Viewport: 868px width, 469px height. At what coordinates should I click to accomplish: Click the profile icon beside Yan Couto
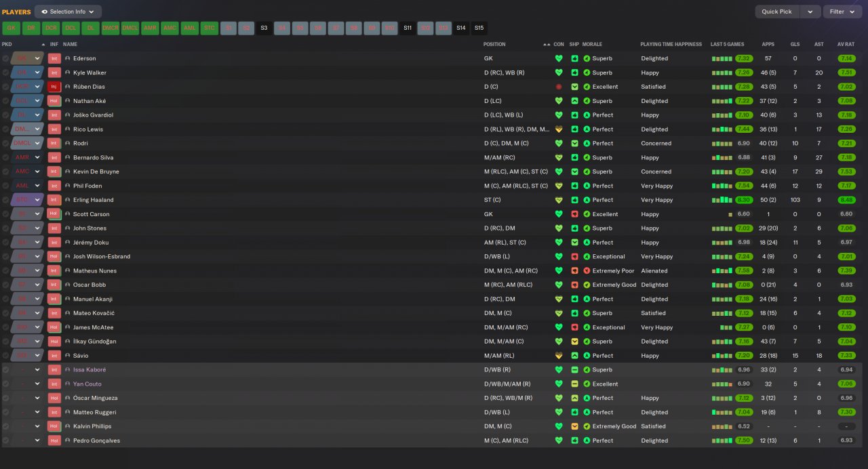[x=68, y=384]
